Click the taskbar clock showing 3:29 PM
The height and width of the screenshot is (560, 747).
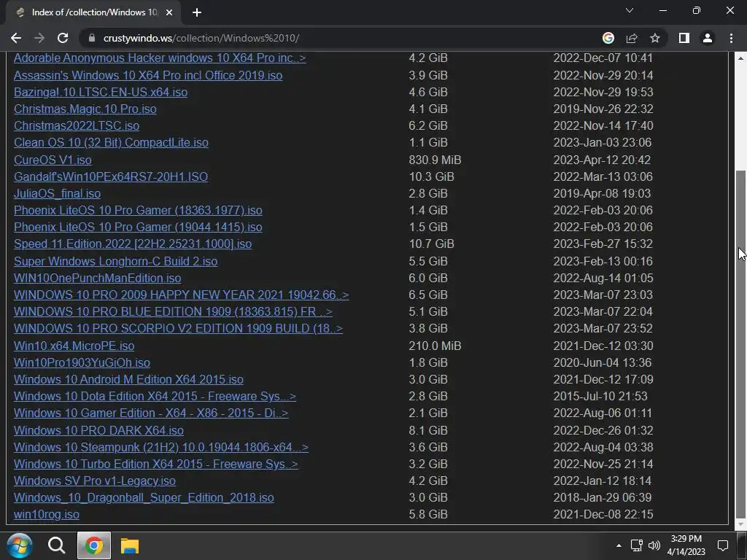[686, 545]
